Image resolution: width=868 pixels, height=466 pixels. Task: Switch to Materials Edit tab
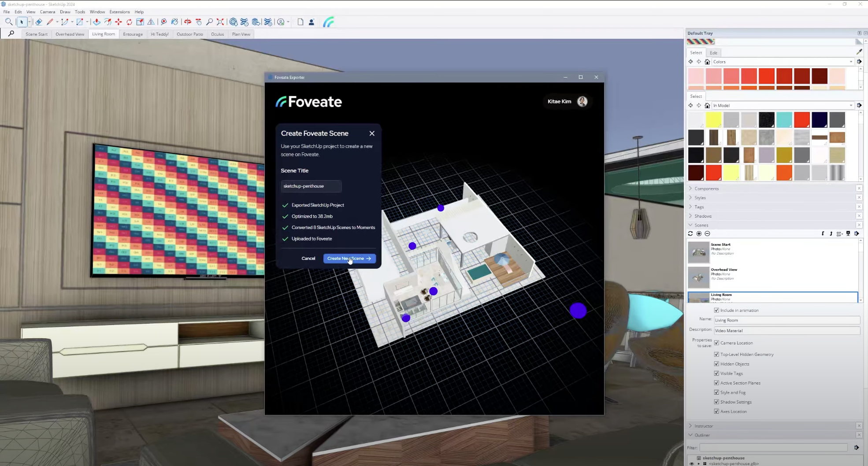pyautogui.click(x=713, y=52)
